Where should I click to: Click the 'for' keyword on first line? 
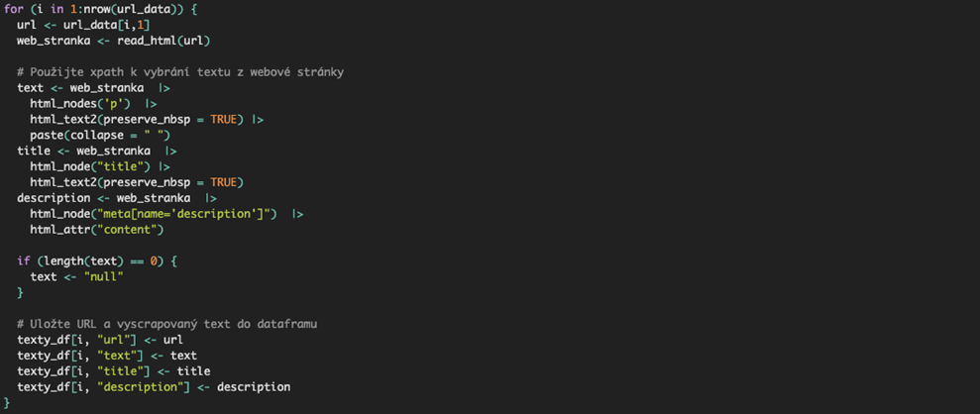coord(13,9)
